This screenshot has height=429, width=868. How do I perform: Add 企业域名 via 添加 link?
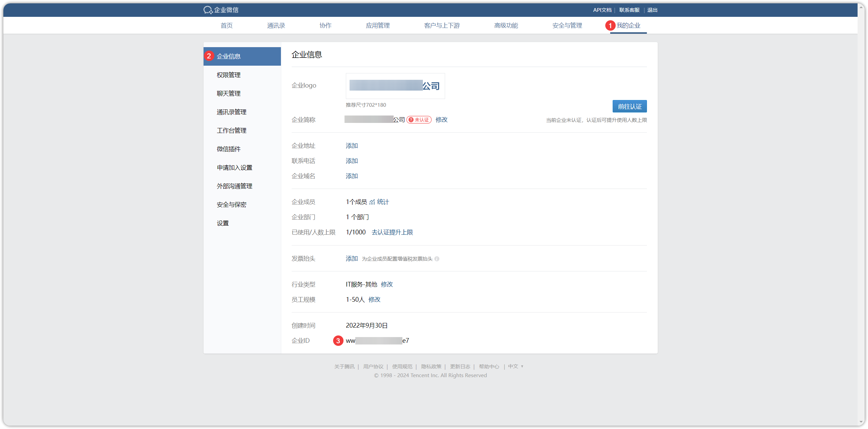point(352,176)
